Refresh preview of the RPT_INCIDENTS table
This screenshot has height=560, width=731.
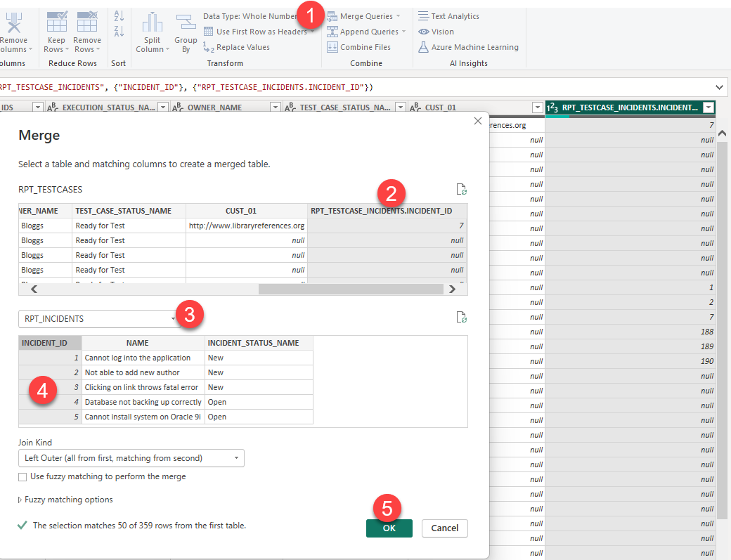(x=461, y=318)
